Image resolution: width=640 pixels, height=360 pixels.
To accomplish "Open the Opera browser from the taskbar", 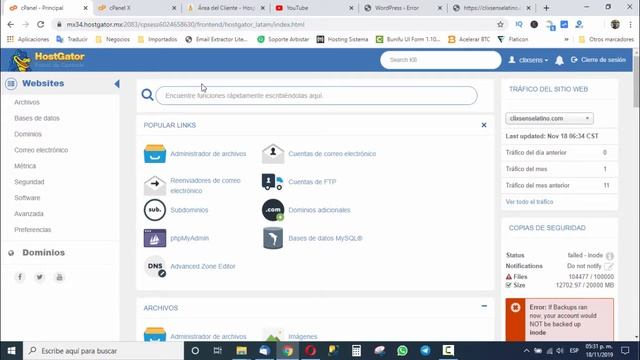I will [x=311, y=351].
